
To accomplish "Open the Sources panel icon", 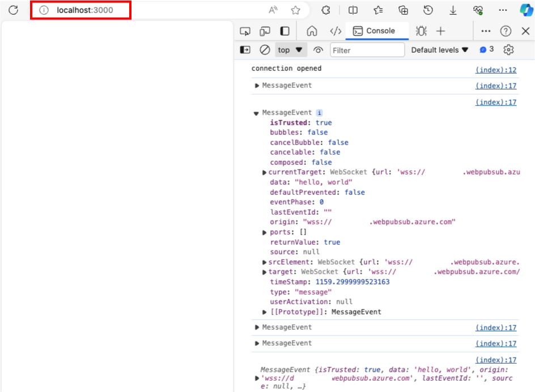I will pos(335,31).
